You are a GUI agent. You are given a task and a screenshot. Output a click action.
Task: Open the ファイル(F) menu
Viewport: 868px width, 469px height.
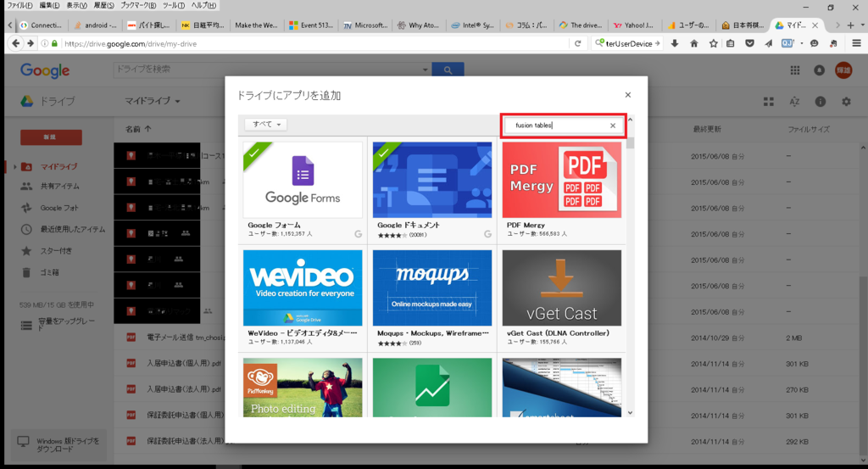coord(20,5)
